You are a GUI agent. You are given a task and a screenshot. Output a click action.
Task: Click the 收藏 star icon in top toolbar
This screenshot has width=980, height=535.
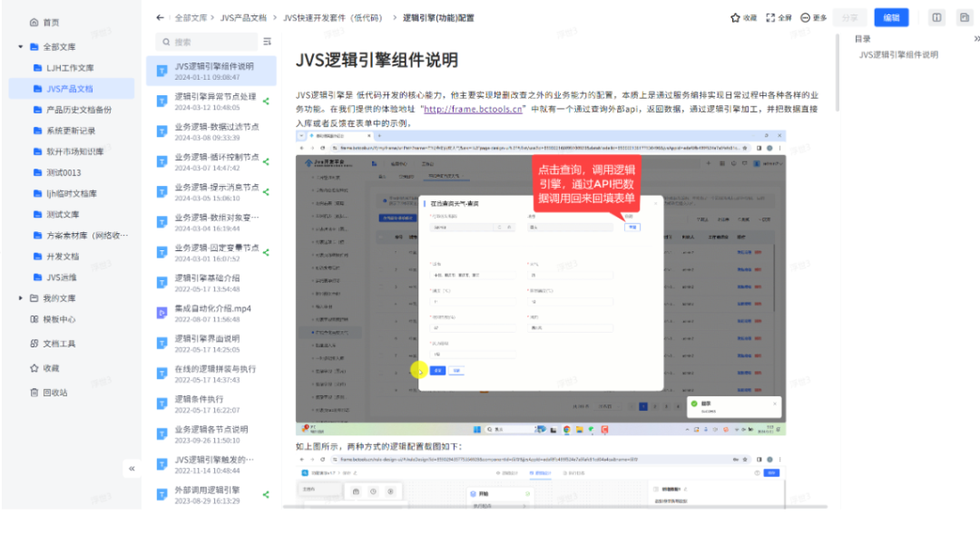point(736,17)
